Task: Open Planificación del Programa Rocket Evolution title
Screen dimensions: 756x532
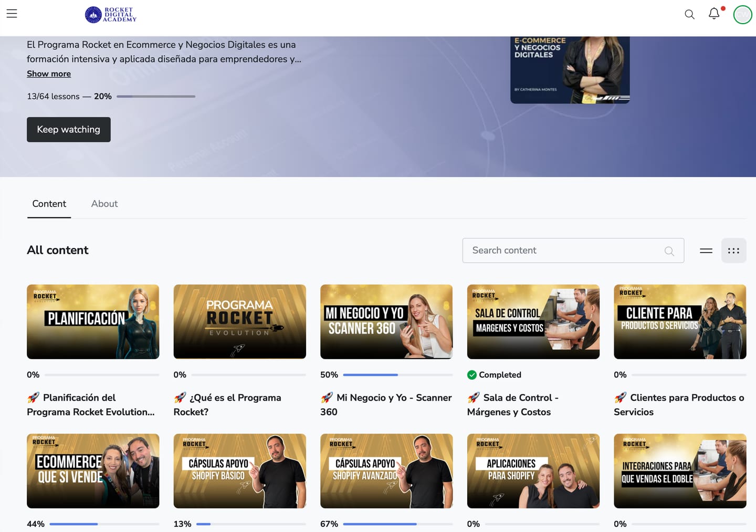Action: click(91, 405)
